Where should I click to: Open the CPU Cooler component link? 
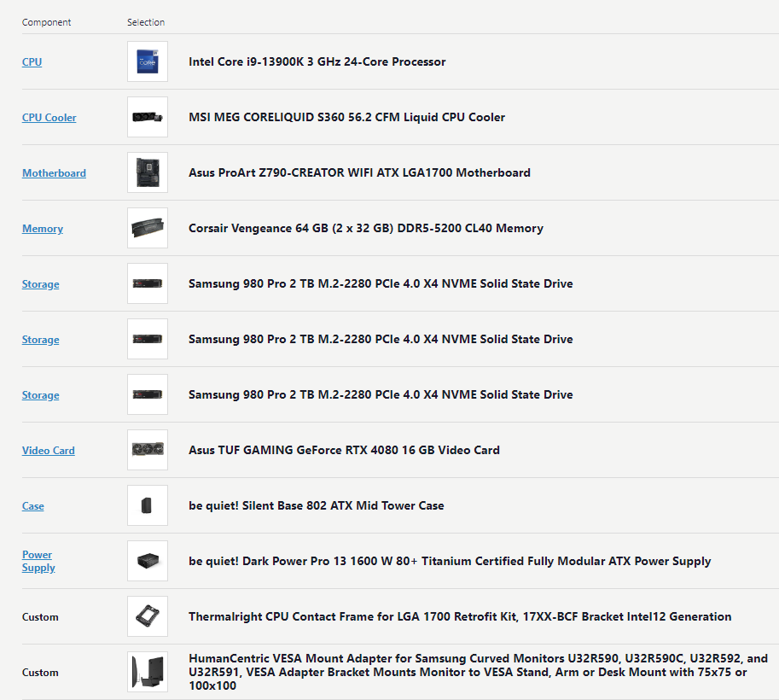49,118
